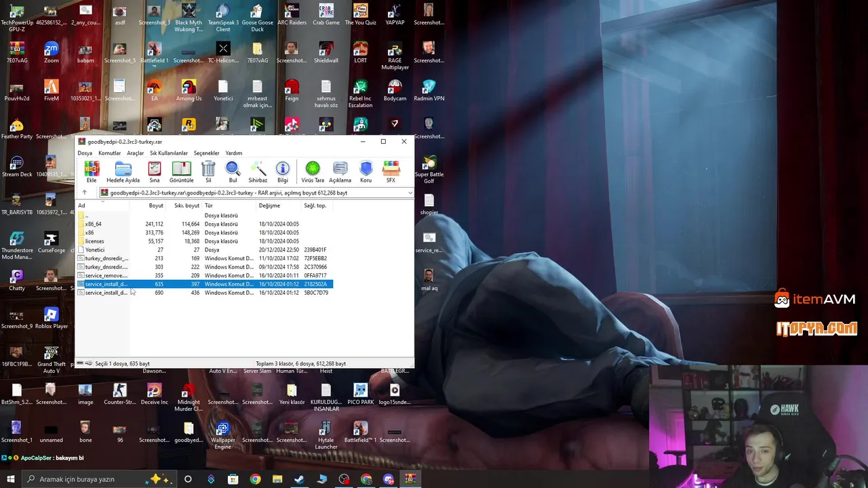Sort by the Sağl. top. column header

[317, 205]
